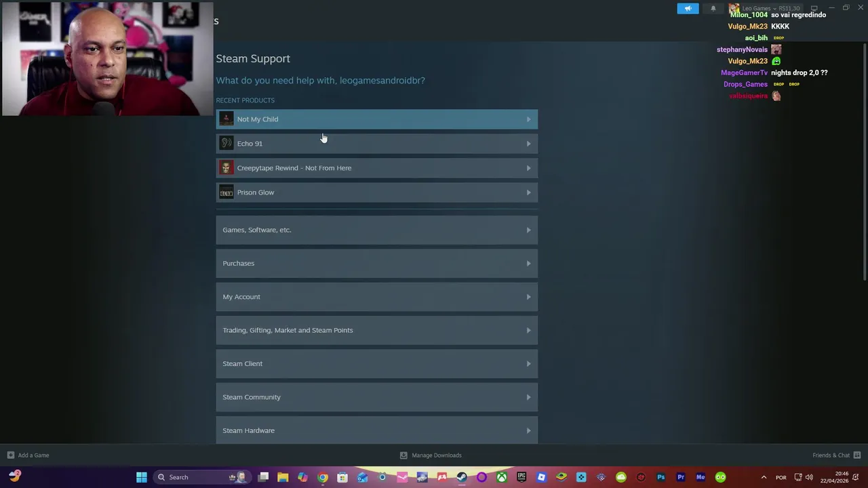Expand the Steam Hardware support category
The height and width of the screenshot is (488, 868).
point(376,430)
